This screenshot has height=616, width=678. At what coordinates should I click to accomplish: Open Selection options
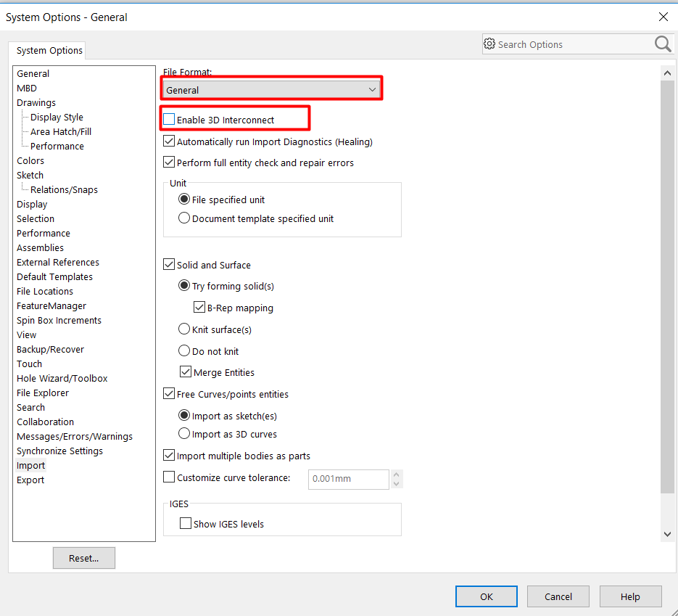[36, 218]
